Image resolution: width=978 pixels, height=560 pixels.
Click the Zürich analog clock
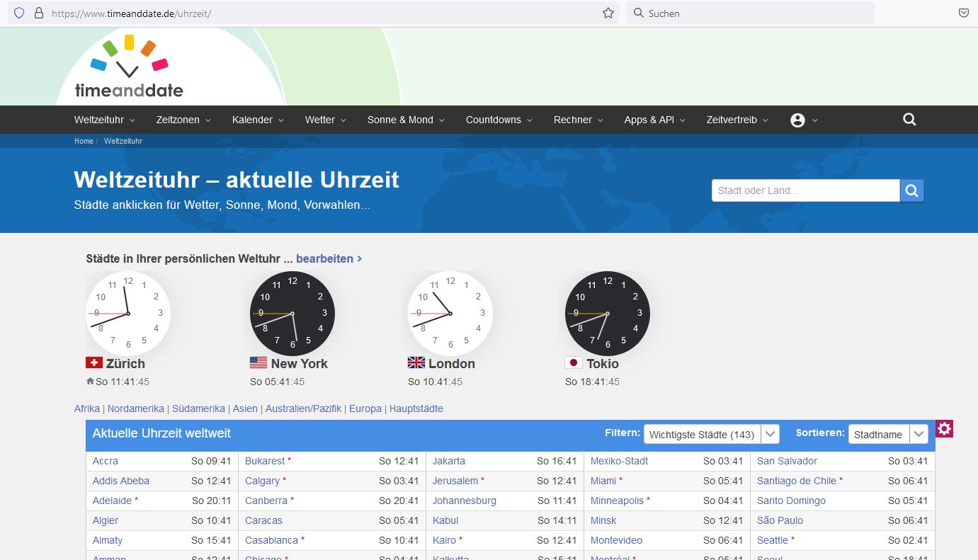[128, 314]
